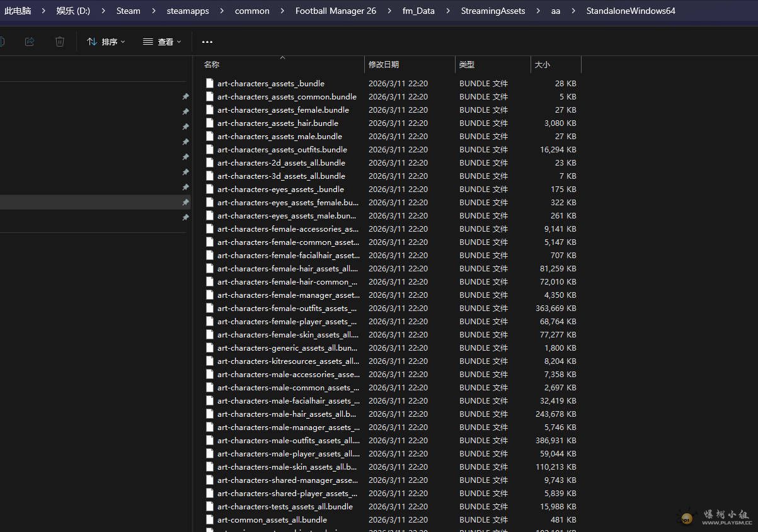Click the sort arrows icon beside 排序

tap(93, 41)
